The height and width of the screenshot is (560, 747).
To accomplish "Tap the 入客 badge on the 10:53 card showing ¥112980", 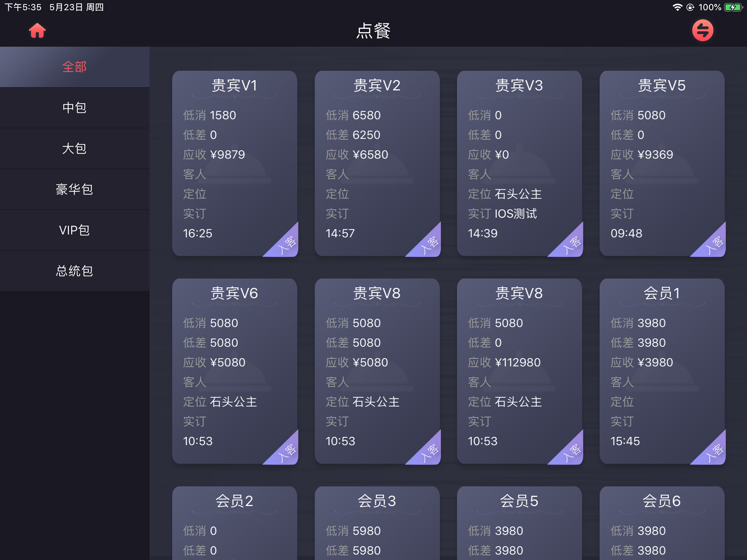I will (571, 452).
